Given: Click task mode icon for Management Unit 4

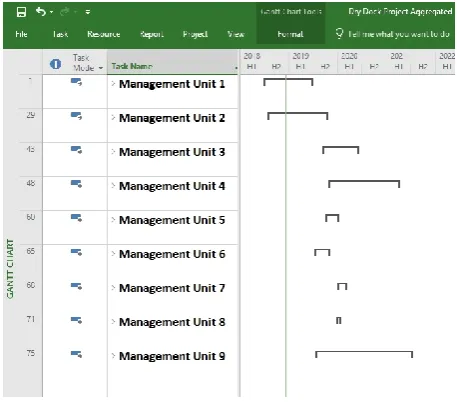Looking at the screenshot, I should pyautogui.click(x=76, y=184).
